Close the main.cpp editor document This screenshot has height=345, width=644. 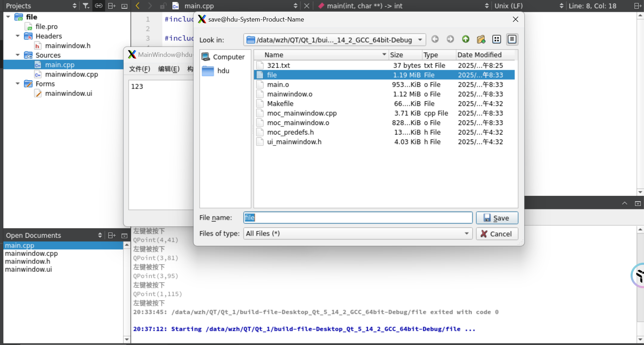coord(307,6)
